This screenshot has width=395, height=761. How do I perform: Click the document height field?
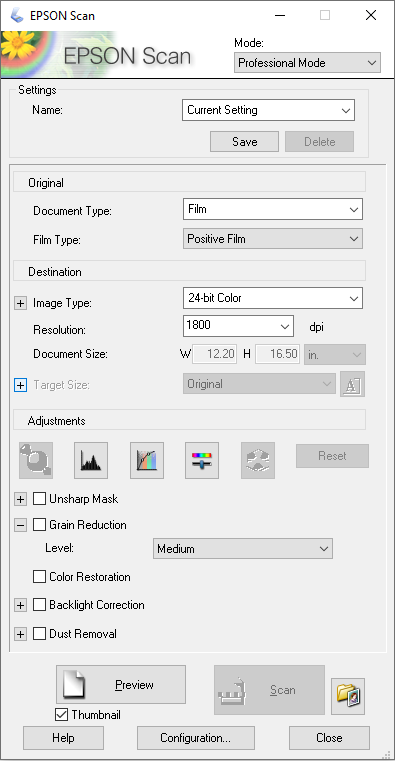tap(277, 354)
